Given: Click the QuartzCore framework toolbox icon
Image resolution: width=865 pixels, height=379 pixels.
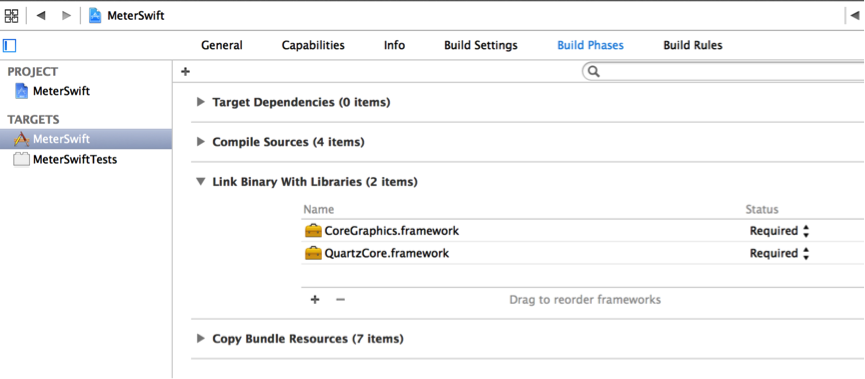Looking at the screenshot, I should pyautogui.click(x=313, y=253).
